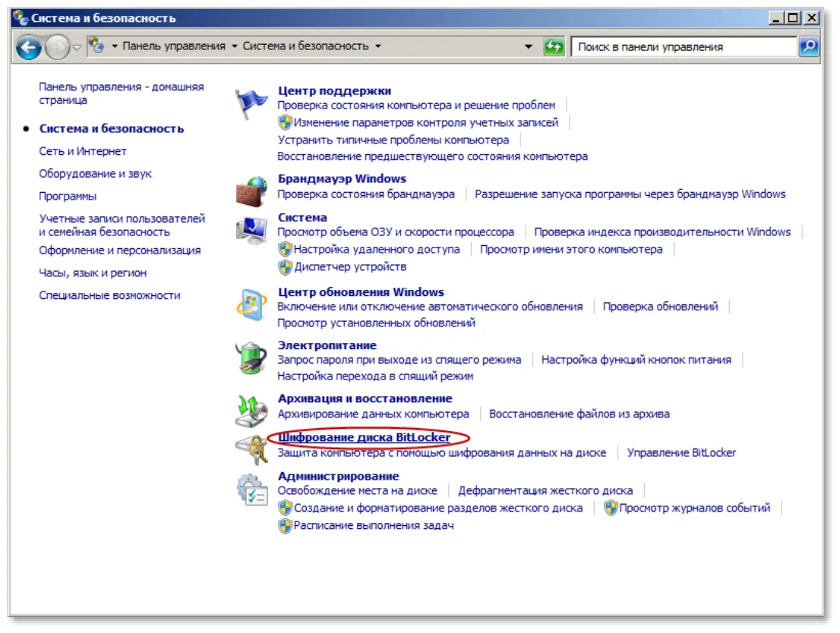Image resolution: width=840 pixels, height=633 pixels.
Task: Open the recent pages dropdown near navigation buttons
Action: [x=77, y=48]
